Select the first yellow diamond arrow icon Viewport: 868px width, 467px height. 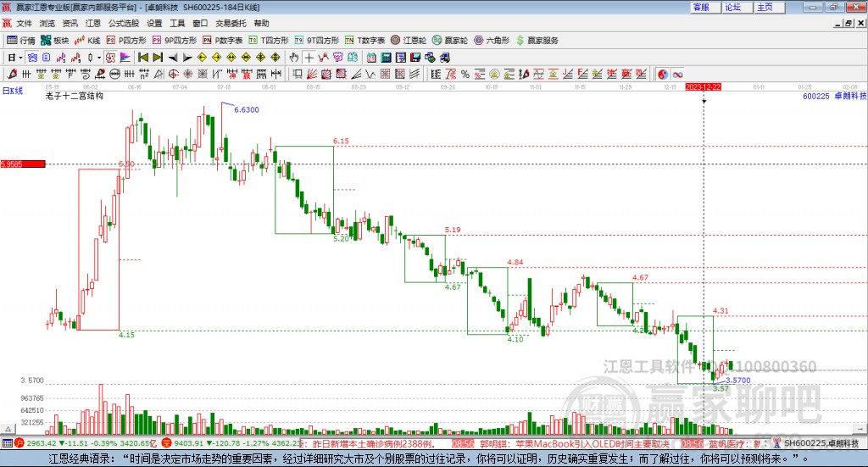[202, 58]
